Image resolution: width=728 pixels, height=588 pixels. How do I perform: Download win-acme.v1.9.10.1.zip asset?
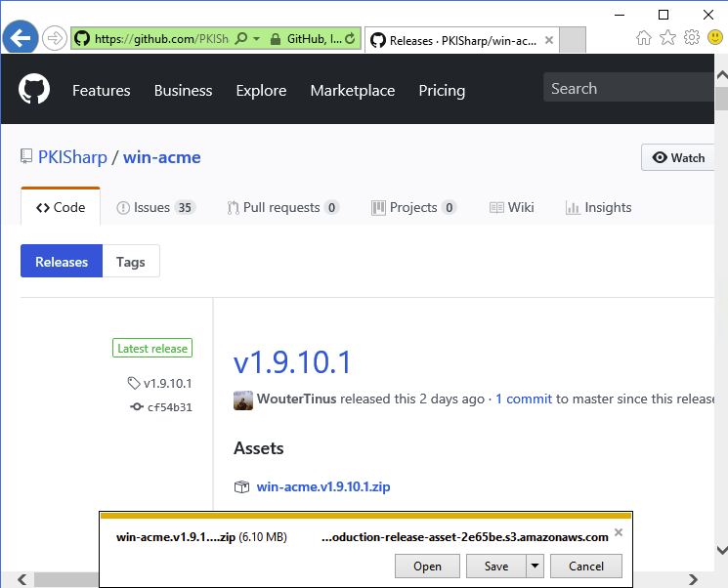323,486
